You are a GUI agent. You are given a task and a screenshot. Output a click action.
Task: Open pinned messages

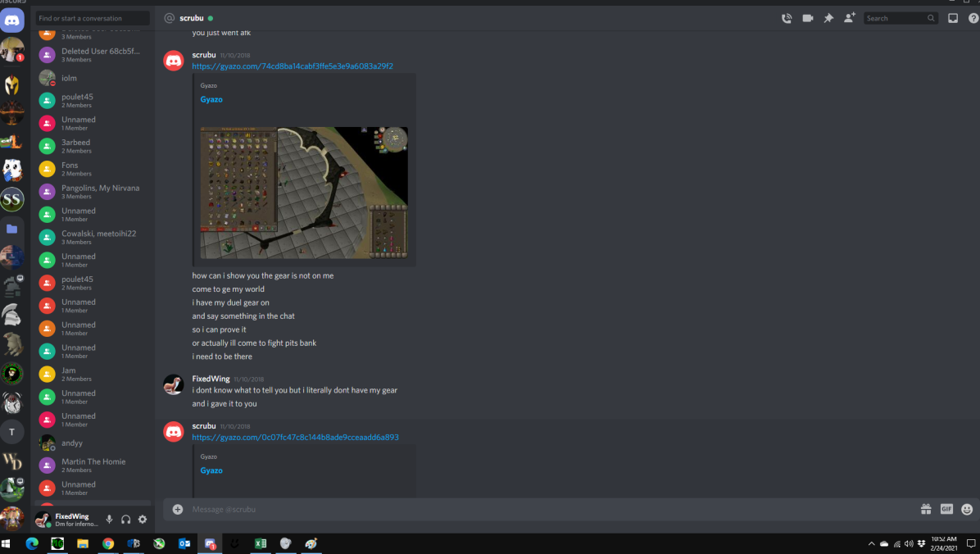(x=828, y=18)
